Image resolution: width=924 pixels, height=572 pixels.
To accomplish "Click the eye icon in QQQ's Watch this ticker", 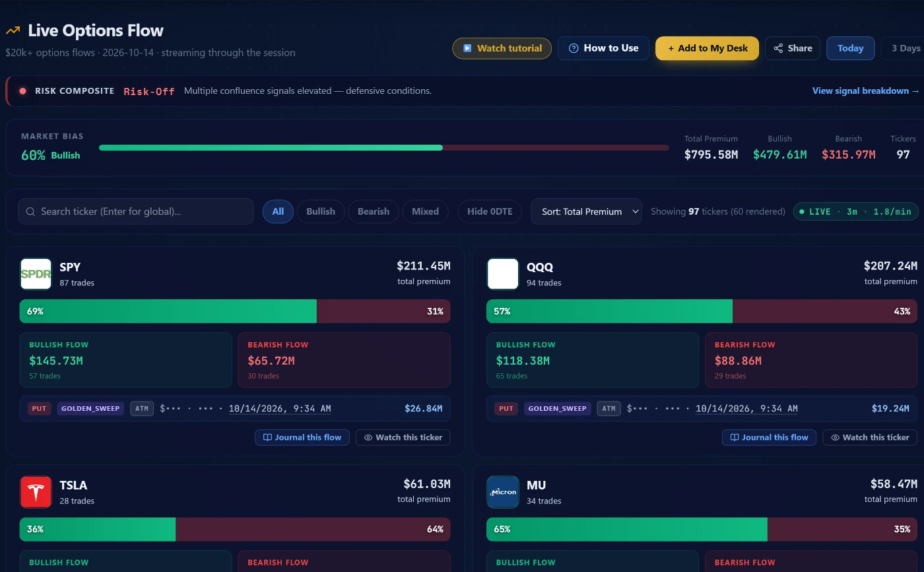I will click(835, 437).
